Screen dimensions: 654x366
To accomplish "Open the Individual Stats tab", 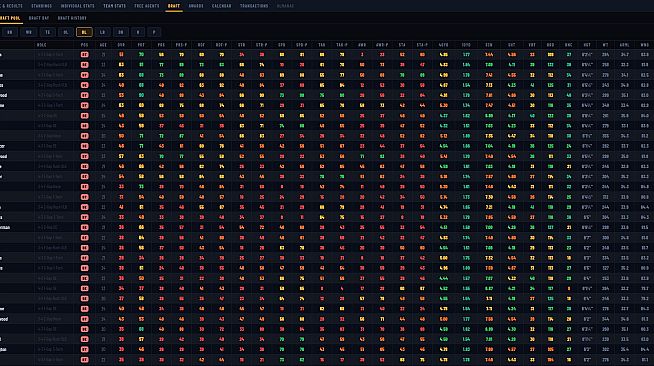I will tap(78, 6).
